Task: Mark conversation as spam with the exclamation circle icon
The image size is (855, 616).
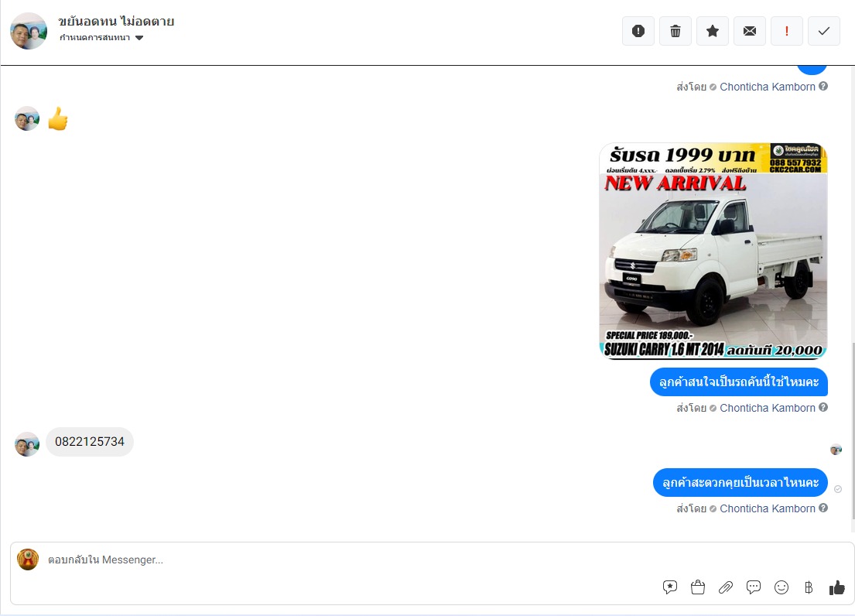Action: [638, 31]
